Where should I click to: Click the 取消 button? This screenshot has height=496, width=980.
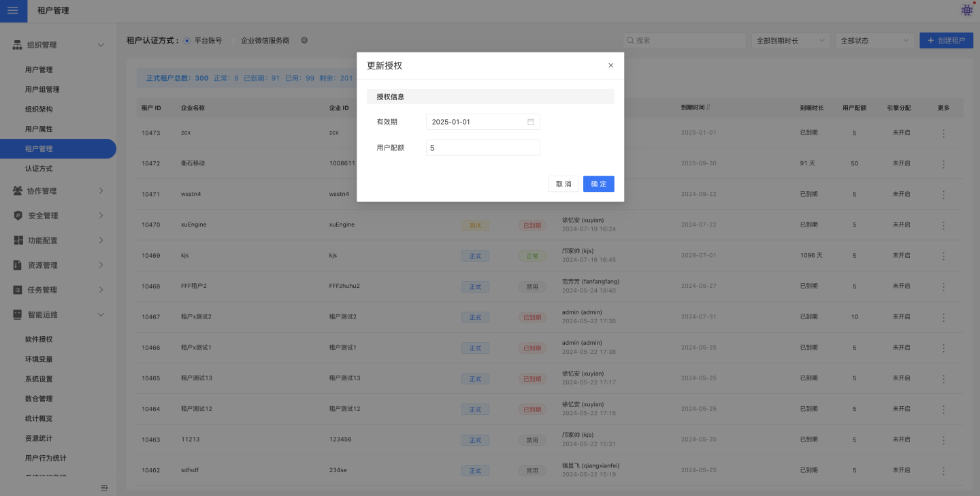pyautogui.click(x=563, y=184)
